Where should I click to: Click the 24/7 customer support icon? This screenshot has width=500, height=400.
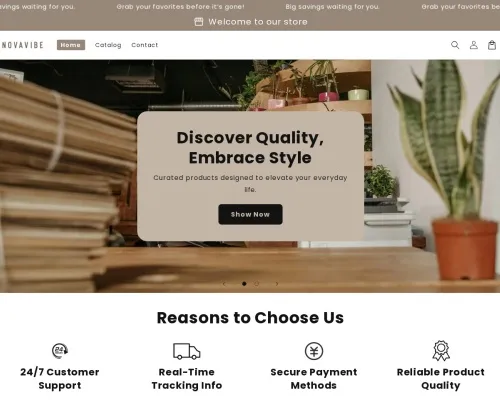click(x=60, y=351)
